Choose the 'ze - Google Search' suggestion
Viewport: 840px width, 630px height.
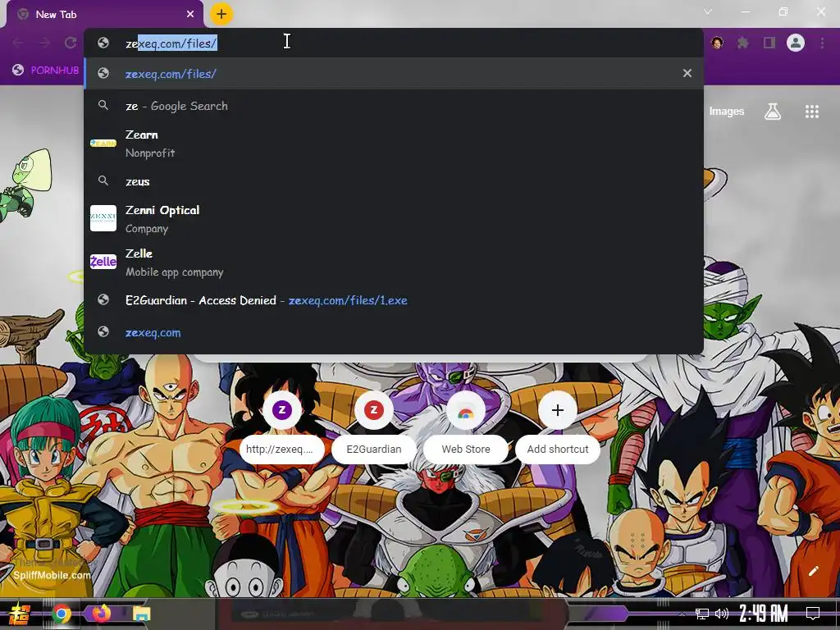(x=393, y=106)
